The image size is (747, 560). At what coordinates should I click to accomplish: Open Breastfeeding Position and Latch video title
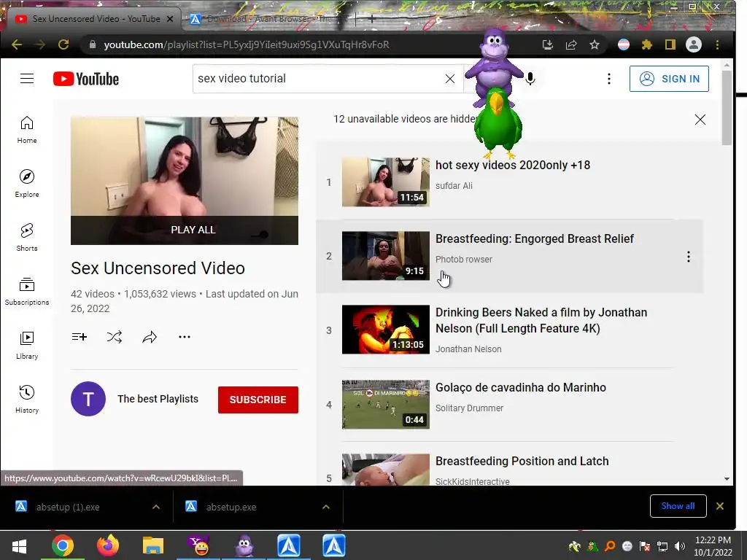pos(522,462)
